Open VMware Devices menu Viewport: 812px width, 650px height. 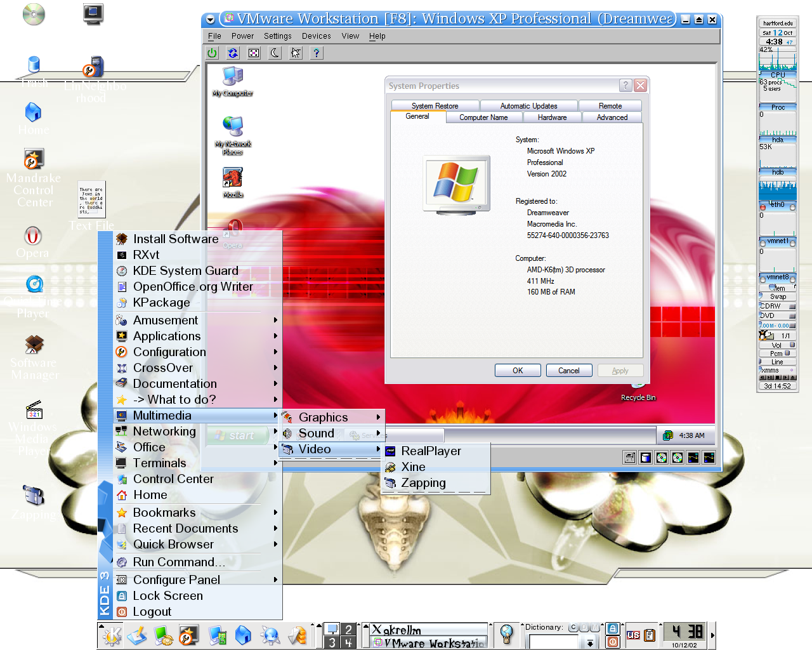coord(316,36)
